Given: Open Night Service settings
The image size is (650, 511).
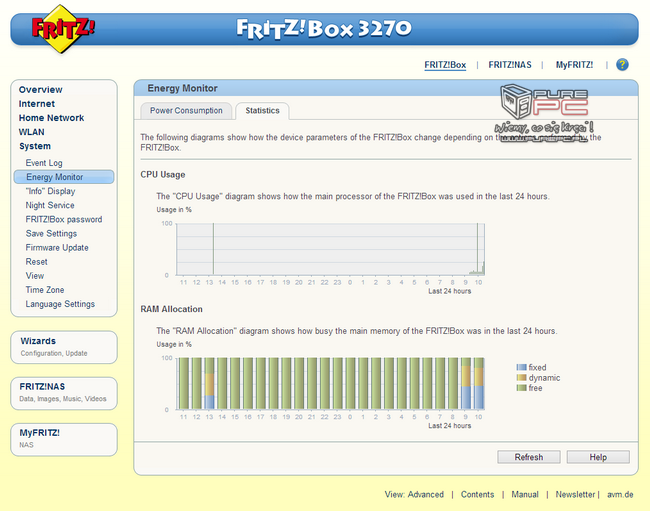Looking at the screenshot, I should click(x=50, y=205).
